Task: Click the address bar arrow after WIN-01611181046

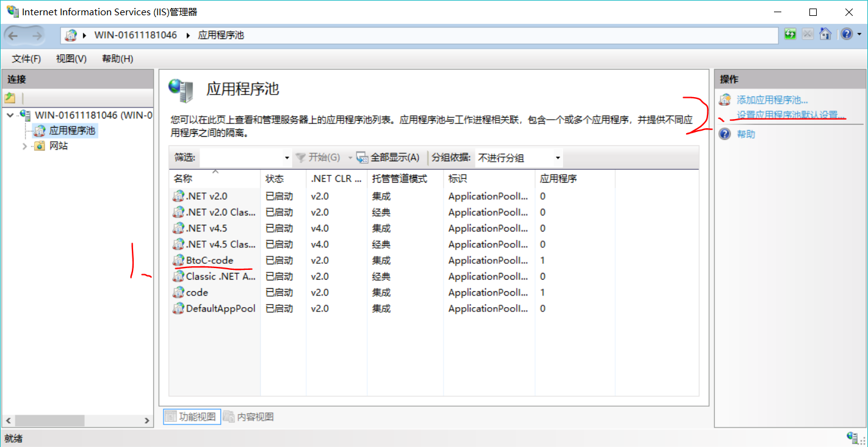Action: pyautogui.click(x=188, y=35)
